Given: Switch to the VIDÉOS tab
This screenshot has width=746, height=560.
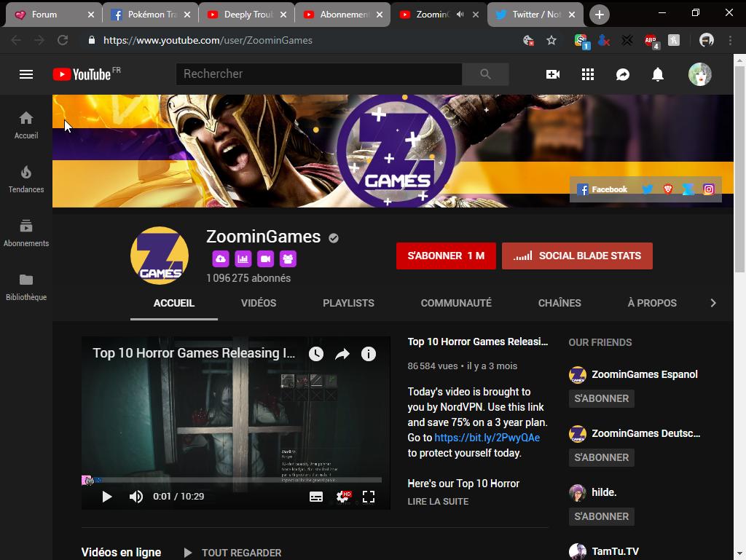Looking at the screenshot, I should (x=259, y=303).
